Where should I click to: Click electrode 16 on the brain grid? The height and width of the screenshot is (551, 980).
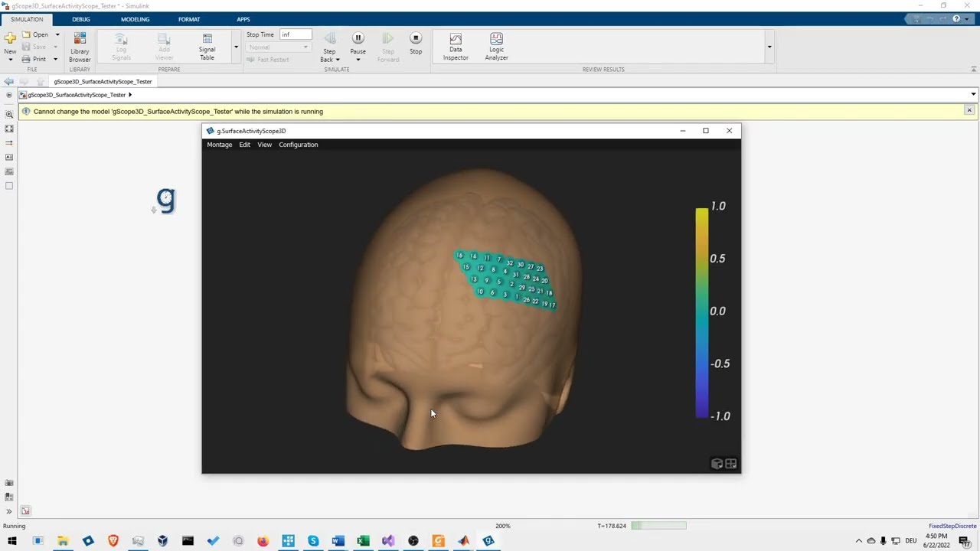459,255
